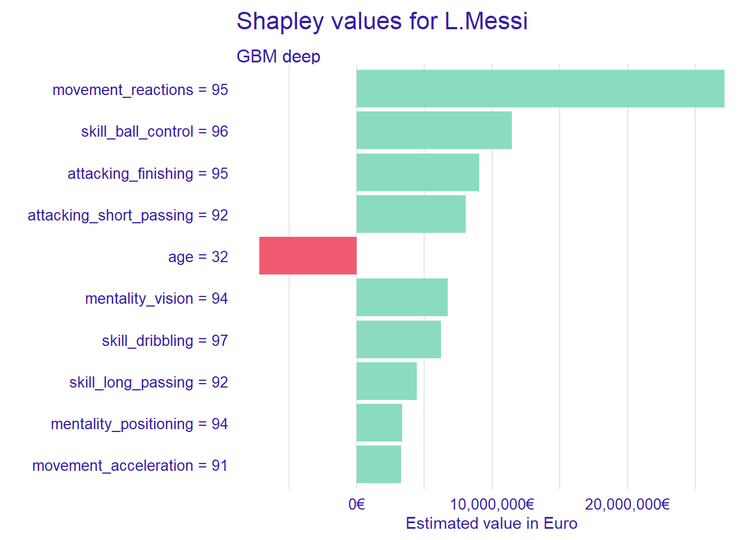756x540 pixels.
Task: Click the attacking_short_passing bar
Action: tap(411, 214)
